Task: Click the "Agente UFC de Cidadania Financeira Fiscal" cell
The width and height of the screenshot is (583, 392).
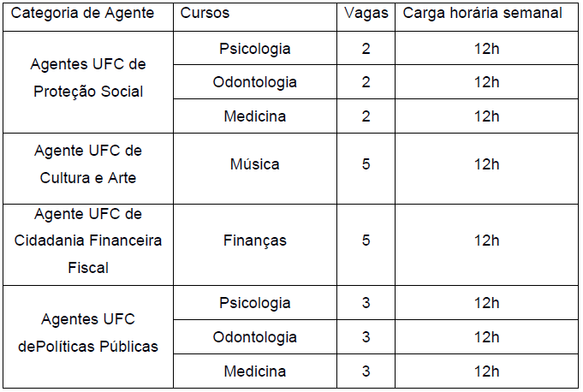Action: [x=88, y=241]
